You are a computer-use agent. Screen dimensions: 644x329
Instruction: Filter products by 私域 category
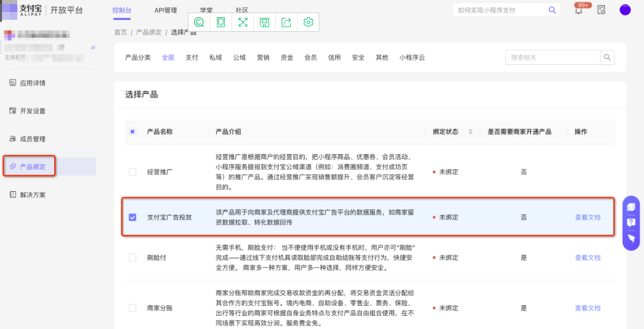pos(216,58)
